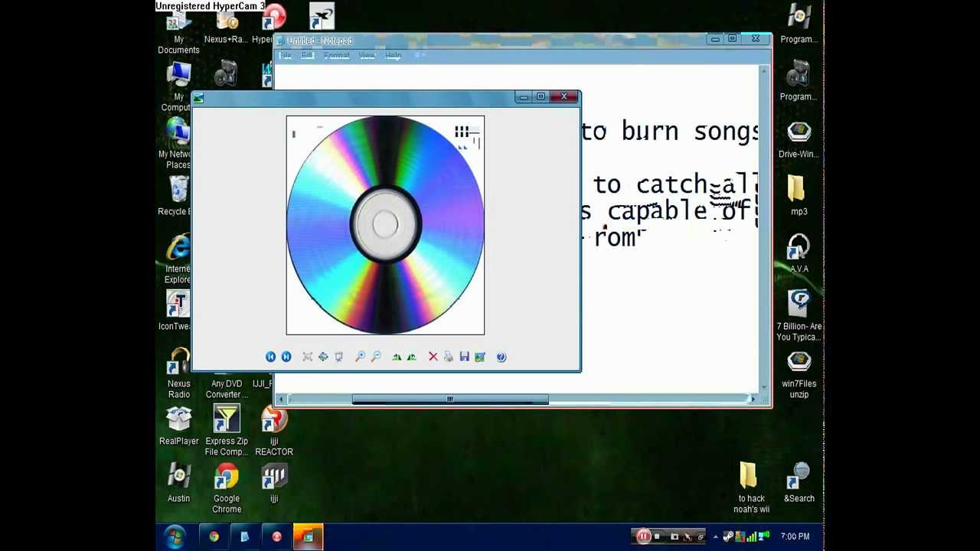
Task: Rotate the picture clockwise
Action: point(397,357)
